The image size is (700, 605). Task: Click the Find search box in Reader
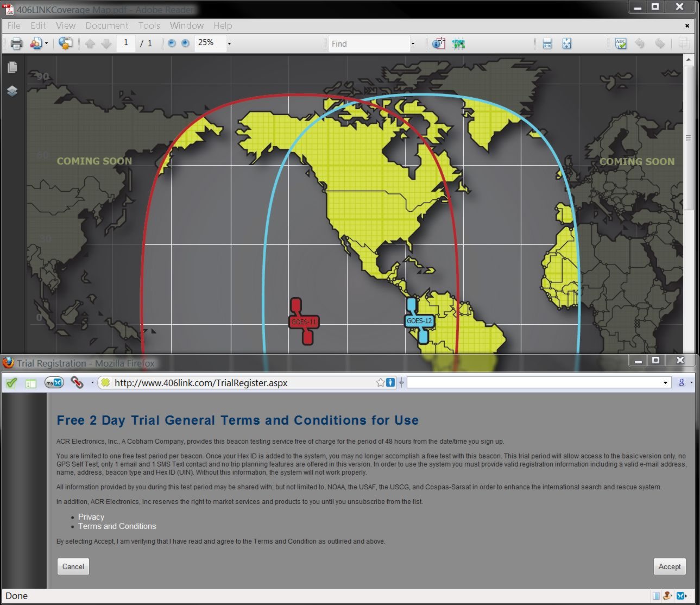[369, 43]
